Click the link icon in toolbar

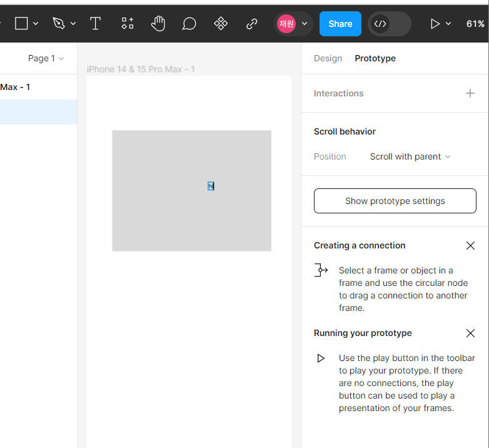coord(251,23)
